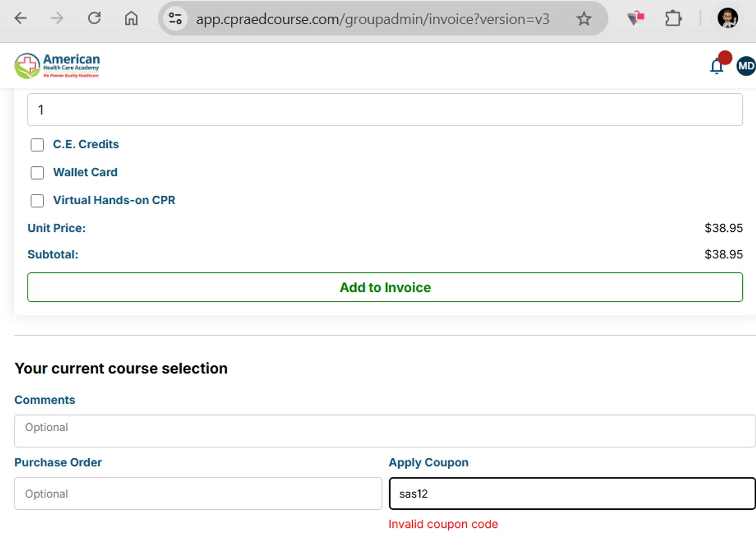Click the Subtotal: label
756x536 pixels.
click(x=53, y=254)
